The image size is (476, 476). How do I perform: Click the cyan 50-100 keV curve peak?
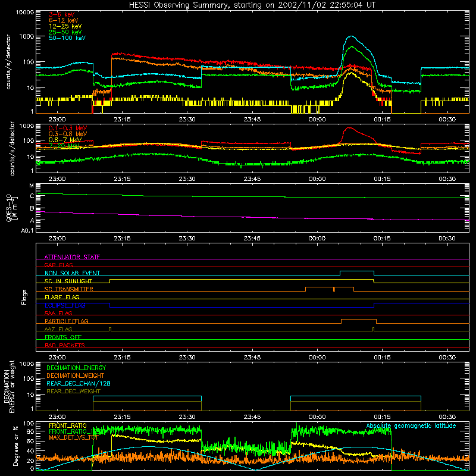point(351,36)
